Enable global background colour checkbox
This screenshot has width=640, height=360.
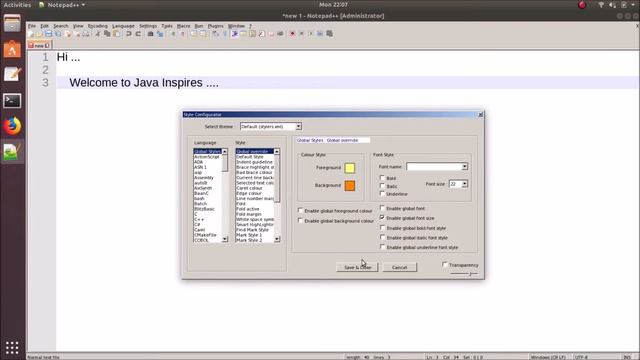point(300,220)
